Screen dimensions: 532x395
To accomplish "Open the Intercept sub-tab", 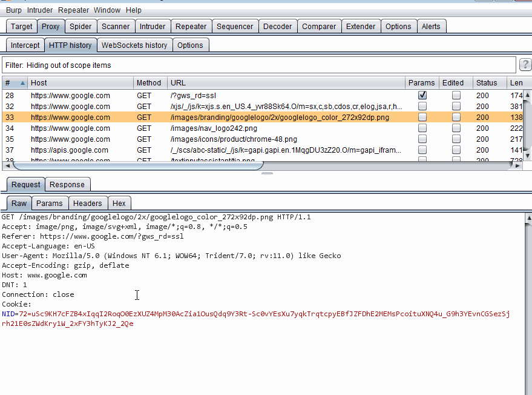I will 25,45.
